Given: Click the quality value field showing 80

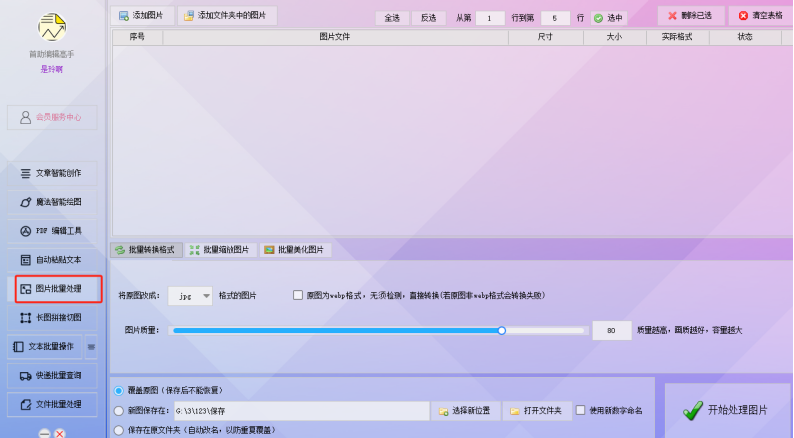Looking at the screenshot, I should (612, 331).
